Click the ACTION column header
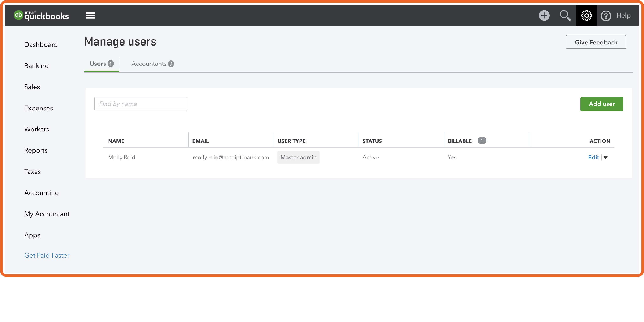The width and height of the screenshot is (644, 322). coord(600,141)
